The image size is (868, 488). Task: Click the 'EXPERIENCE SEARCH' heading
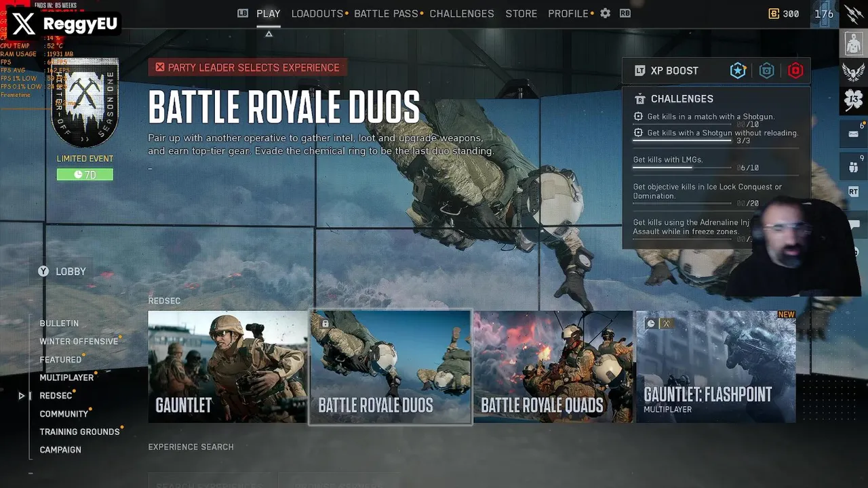(x=191, y=447)
